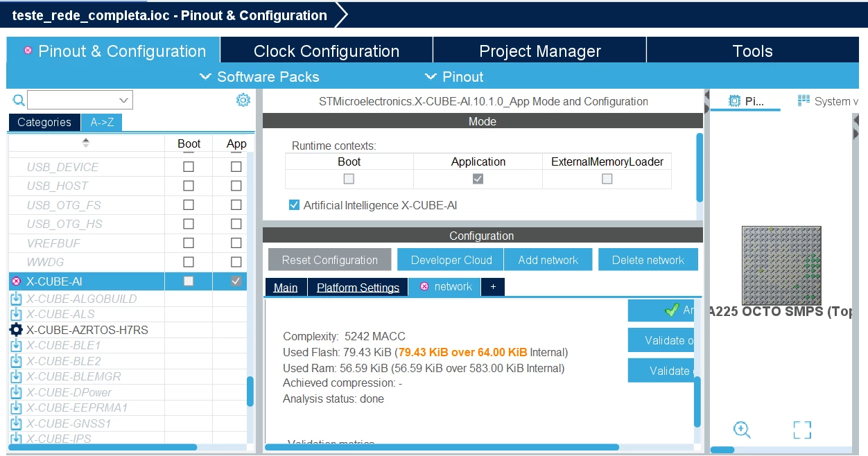Screen dimensions: 868x456
Task: Click the download icon for X-CUBE-DPower
Action: 16,392
